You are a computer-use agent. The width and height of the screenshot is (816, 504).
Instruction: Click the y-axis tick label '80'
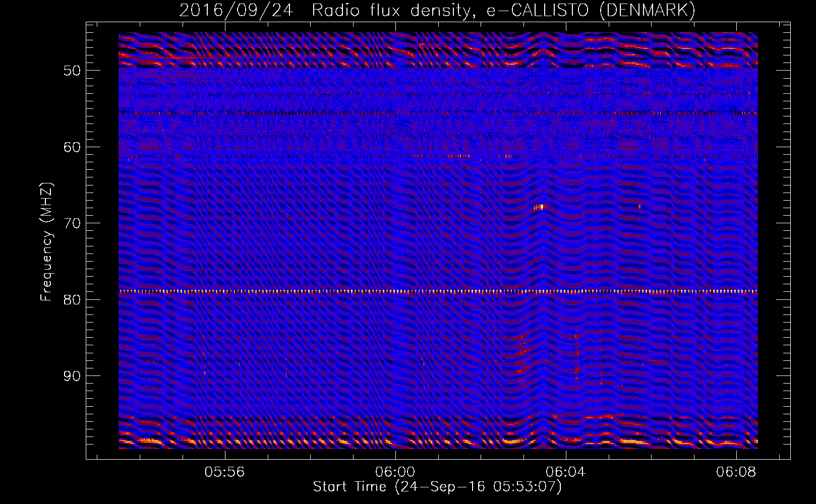tap(72, 300)
